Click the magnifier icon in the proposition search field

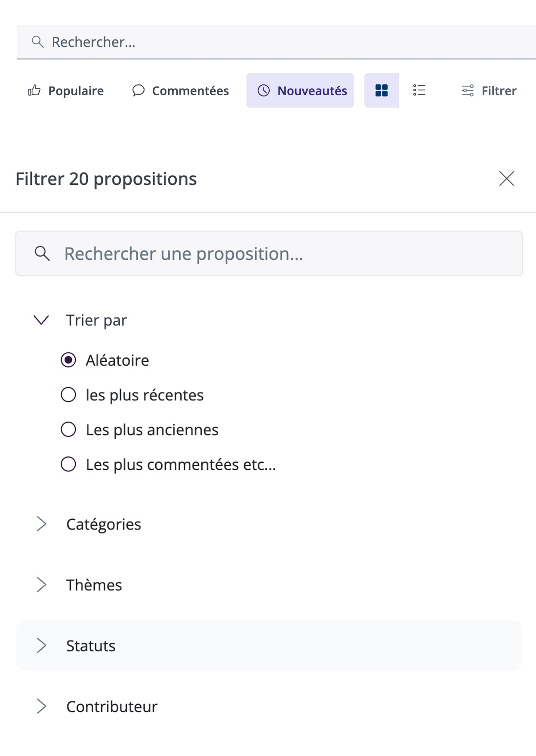(42, 254)
